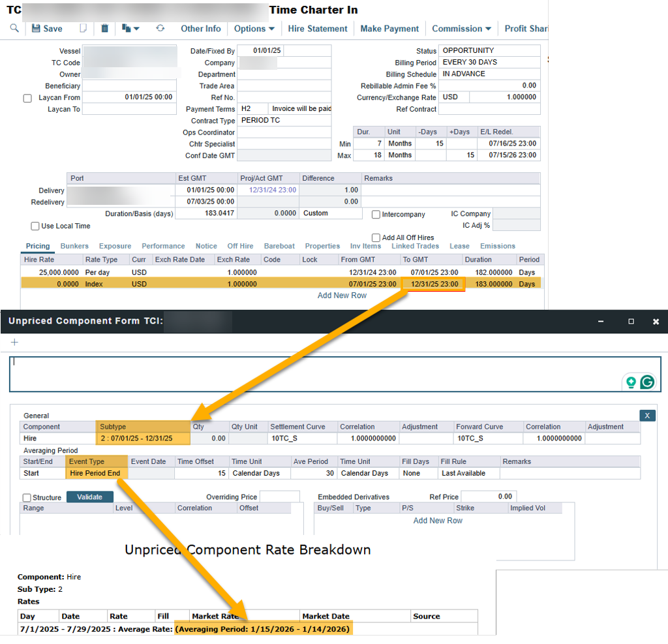
Task: Click the new blank document icon
Action: click(83, 29)
